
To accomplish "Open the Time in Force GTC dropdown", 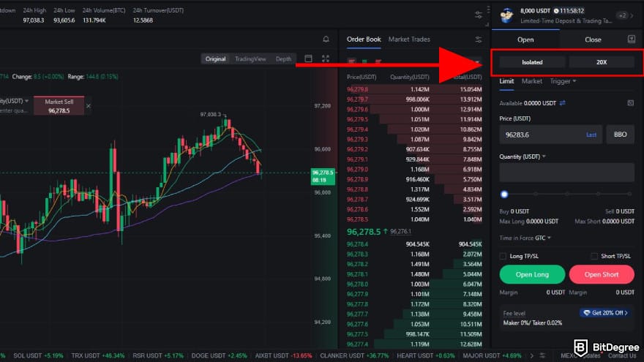I will point(546,238).
